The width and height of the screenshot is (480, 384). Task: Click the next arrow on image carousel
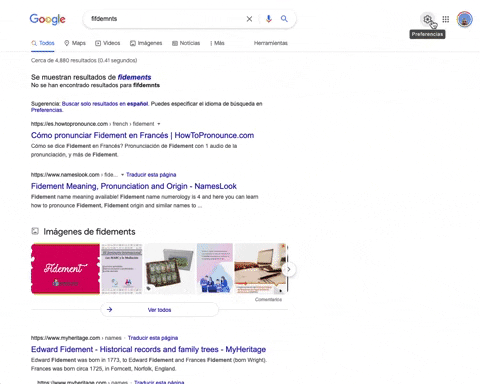289,269
